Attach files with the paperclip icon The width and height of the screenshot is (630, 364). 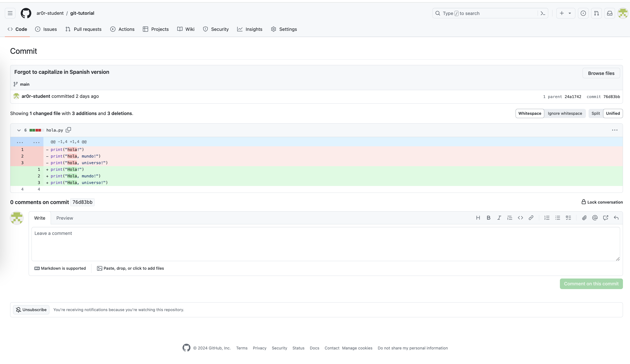[x=584, y=218]
